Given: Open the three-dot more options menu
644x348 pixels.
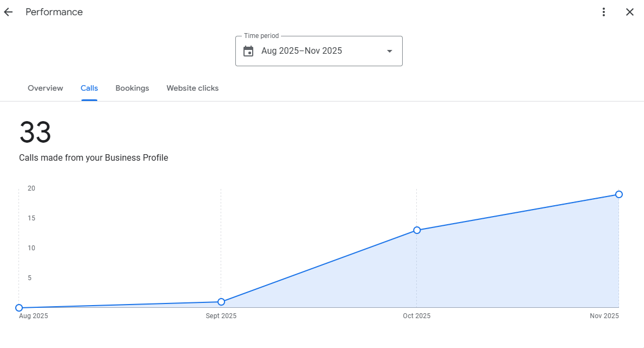Looking at the screenshot, I should click(603, 12).
